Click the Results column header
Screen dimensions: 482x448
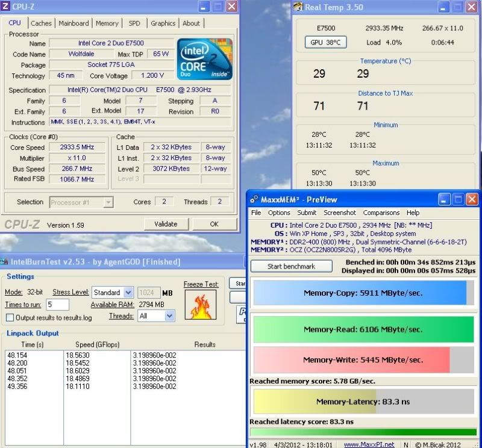[205, 344]
